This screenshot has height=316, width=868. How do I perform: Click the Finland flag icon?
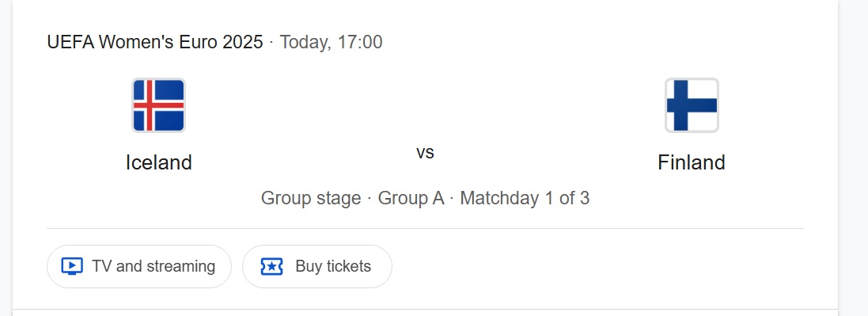pos(692,105)
